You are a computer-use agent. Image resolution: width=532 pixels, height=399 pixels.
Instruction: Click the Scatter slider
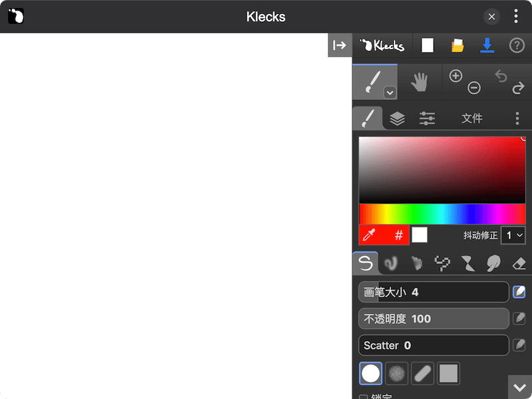click(x=434, y=345)
